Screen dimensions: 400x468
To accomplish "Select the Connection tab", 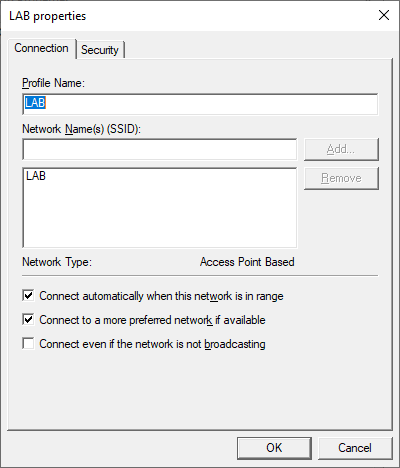I will [42, 48].
